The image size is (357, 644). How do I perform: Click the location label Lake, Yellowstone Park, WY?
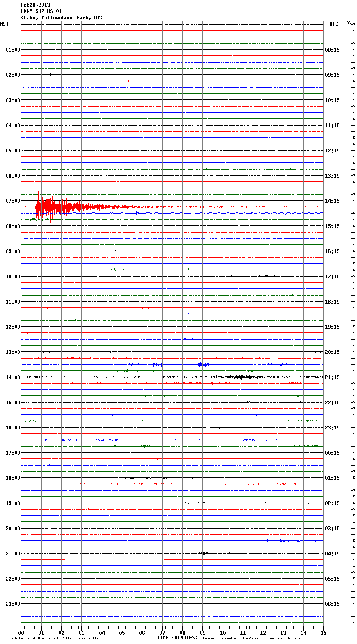click(x=62, y=18)
